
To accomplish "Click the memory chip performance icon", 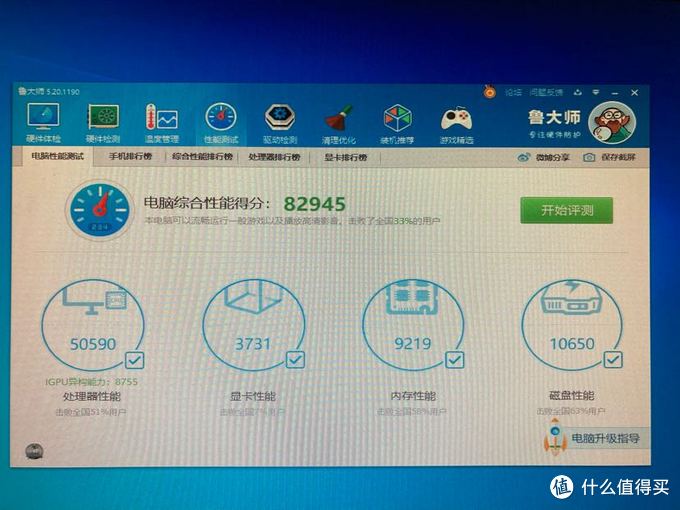I will coord(412,297).
